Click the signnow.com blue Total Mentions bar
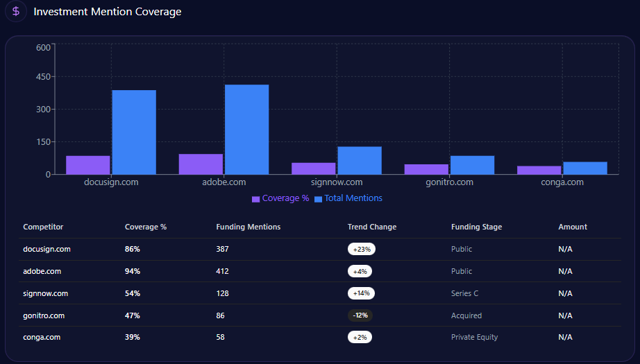The image size is (640, 364). (359, 160)
